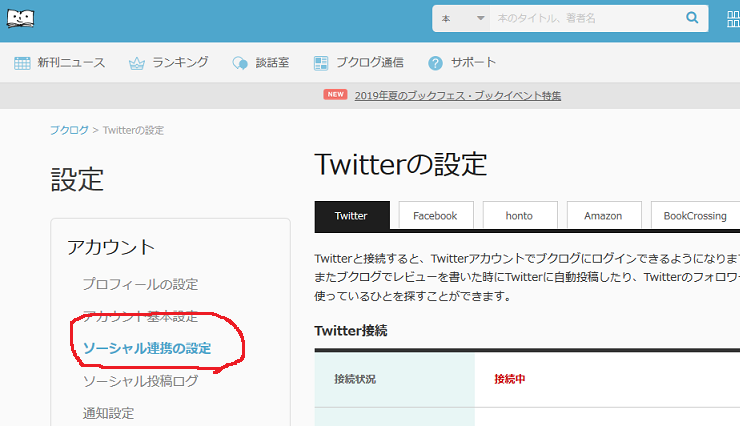Screen dimensions: 740x426
Task: Click the calendar icon beside 新刊ニュース
Action: pyautogui.click(x=22, y=63)
